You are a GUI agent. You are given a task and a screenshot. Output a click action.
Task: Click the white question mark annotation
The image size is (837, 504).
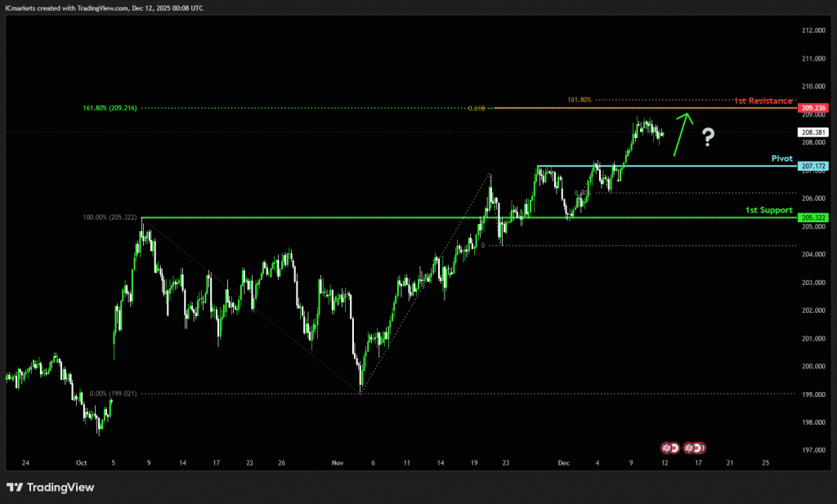[x=708, y=137]
